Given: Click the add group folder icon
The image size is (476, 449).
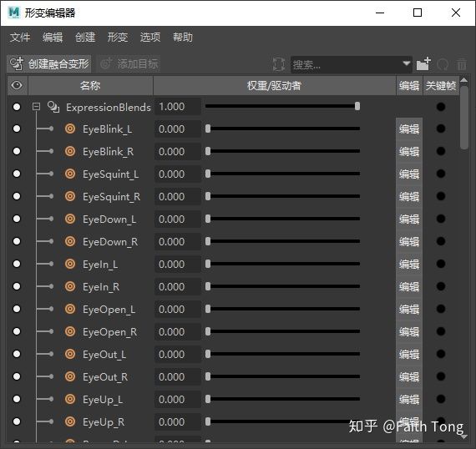Looking at the screenshot, I should coord(423,63).
